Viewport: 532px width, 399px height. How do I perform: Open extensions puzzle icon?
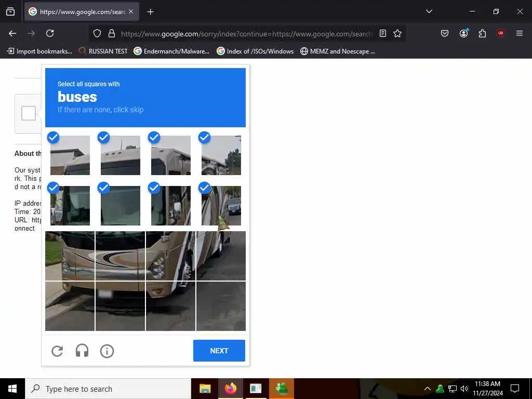482,33
